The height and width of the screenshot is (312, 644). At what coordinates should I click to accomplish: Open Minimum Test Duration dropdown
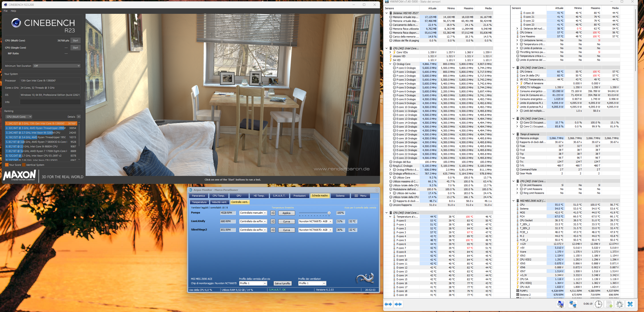tap(57, 66)
